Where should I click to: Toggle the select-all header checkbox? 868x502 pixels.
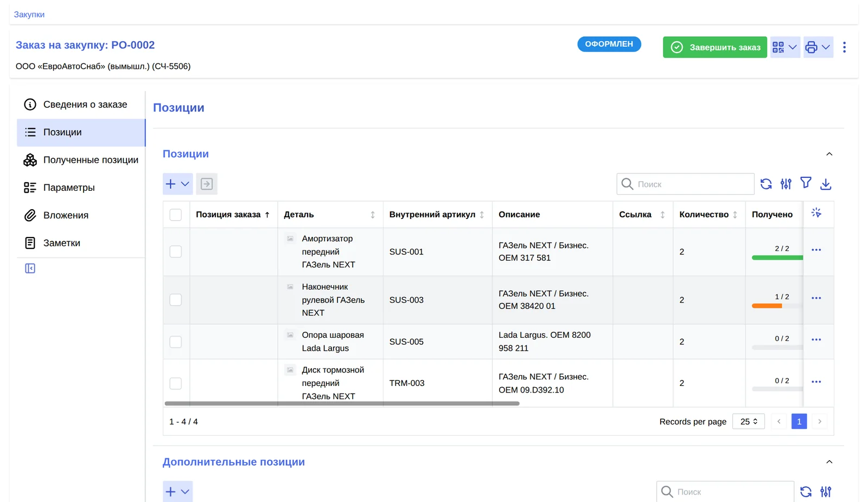pyautogui.click(x=176, y=215)
